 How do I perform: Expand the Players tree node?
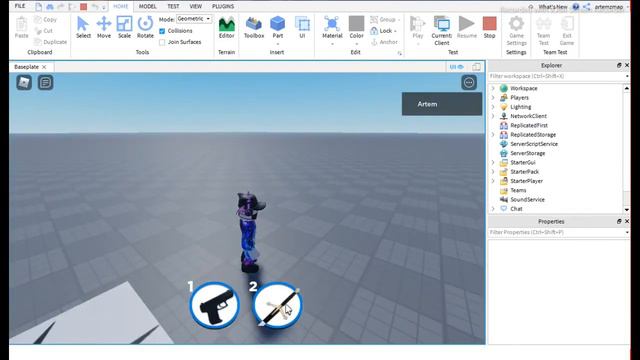tap(493, 98)
